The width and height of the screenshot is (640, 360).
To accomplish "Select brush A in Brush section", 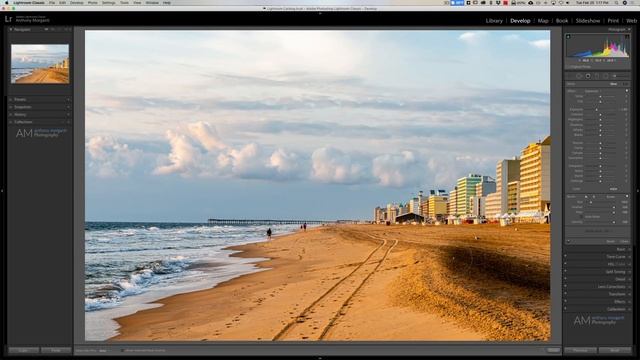I will click(586, 197).
